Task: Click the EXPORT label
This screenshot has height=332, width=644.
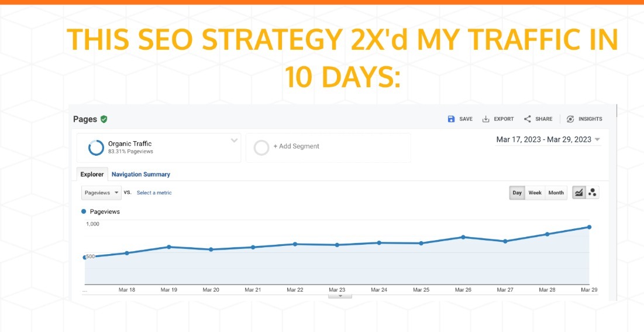Action: [504, 119]
